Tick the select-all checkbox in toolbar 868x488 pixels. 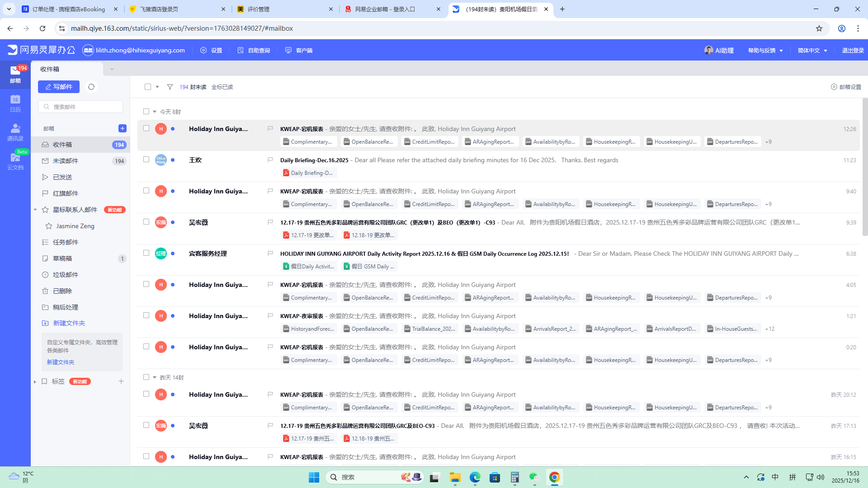[x=148, y=87]
